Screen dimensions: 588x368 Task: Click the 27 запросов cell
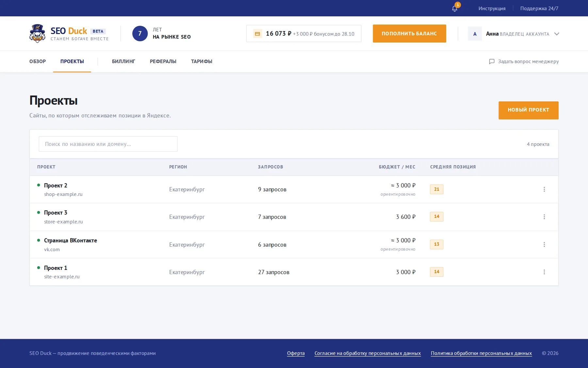click(x=274, y=272)
